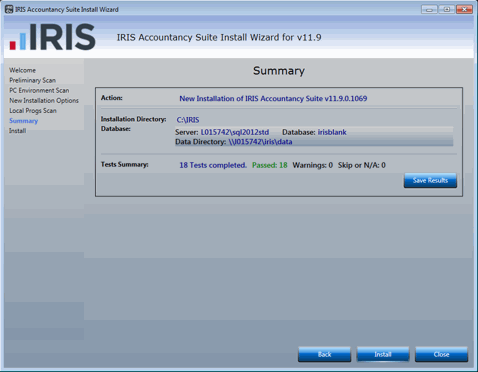Close the window using the red X
The image size is (478, 372).
tap(464, 9)
